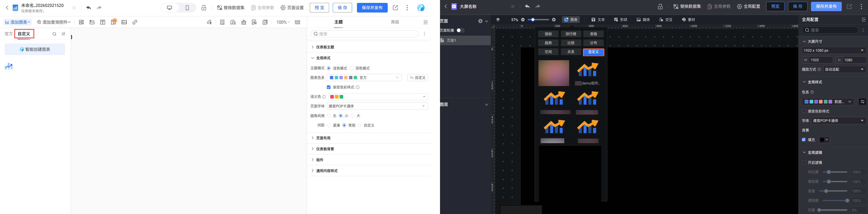Open the 页面字体 dropdown in the dashboard panel

pos(377,106)
